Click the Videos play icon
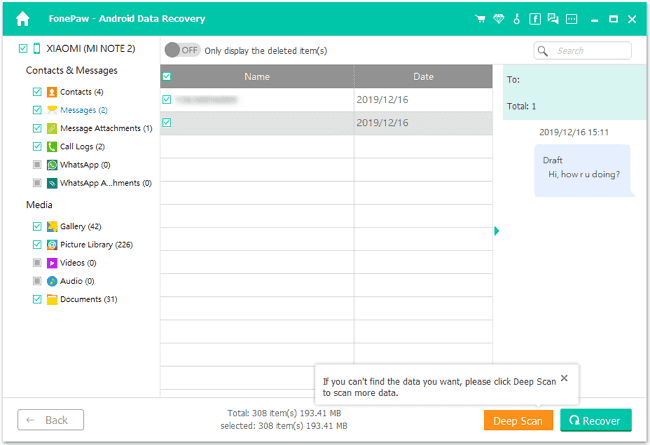Image resolution: width=650 pixels, height=445 pixels. click(x=52, y=263)
